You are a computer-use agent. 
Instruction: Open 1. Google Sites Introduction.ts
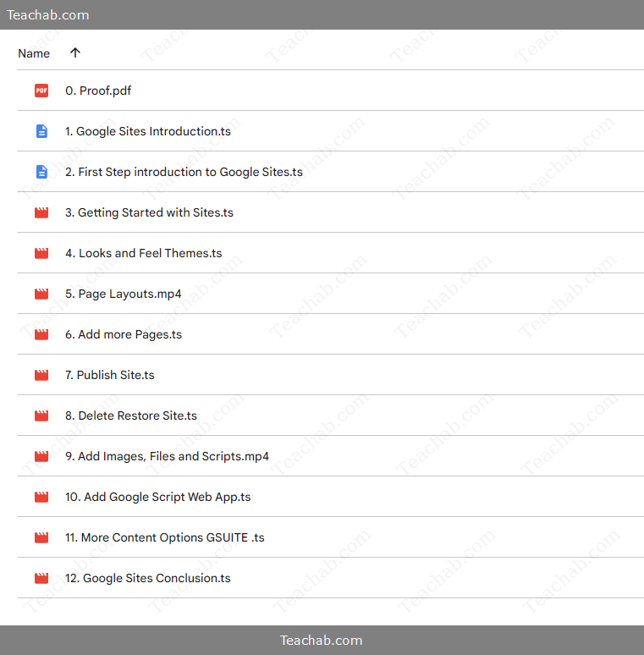coord(148,131)
